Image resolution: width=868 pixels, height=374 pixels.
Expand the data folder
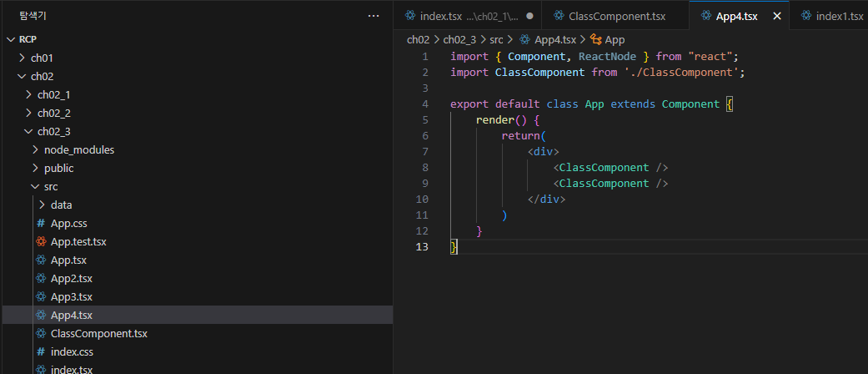click(x=42, y=205)
